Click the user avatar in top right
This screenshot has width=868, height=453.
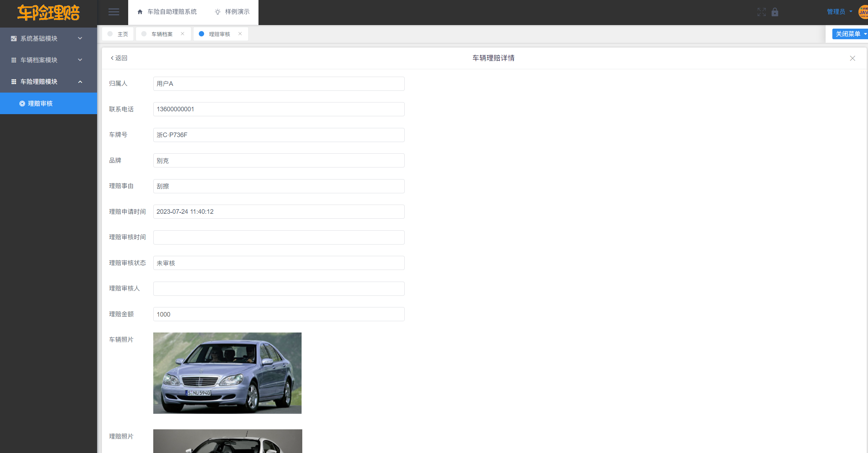(x=863, y=12)
